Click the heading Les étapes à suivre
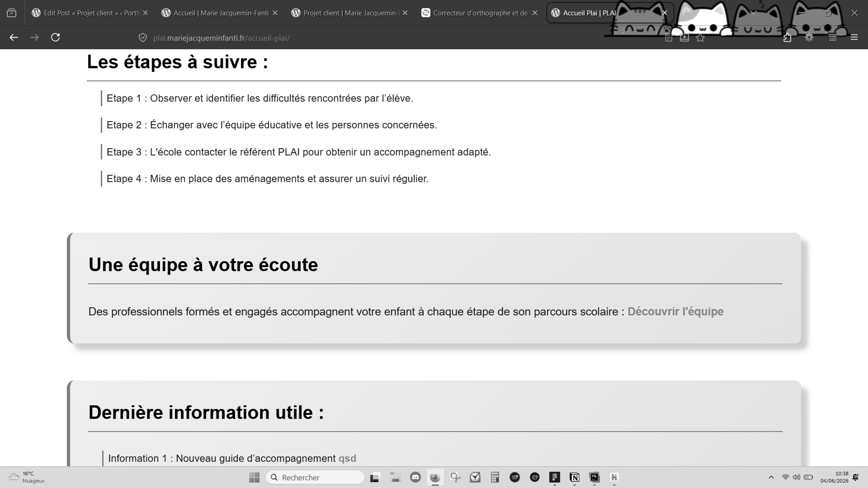The image size is (868, 488). pyautogui.click(x=178, y=62)
